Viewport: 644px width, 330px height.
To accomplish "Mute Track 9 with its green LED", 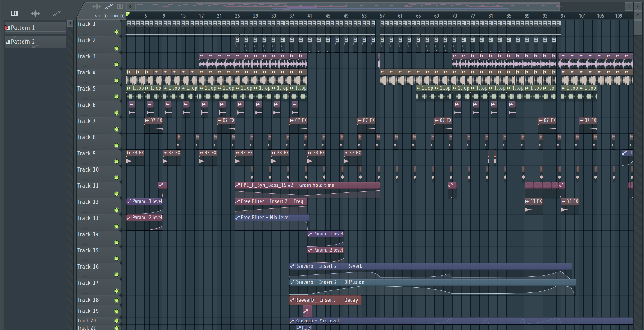I will (x=117, y=161).
